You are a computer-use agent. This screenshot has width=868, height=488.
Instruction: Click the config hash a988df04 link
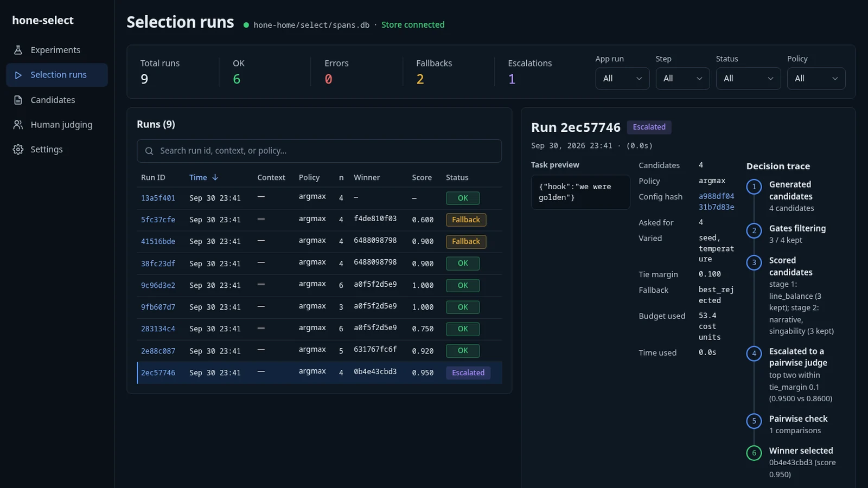(716, 202)
